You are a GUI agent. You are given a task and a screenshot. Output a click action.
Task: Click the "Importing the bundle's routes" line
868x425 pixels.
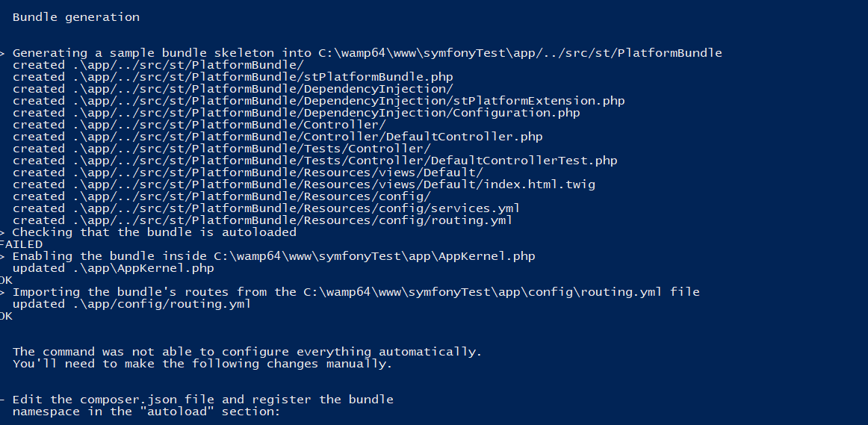pos(356,292)
